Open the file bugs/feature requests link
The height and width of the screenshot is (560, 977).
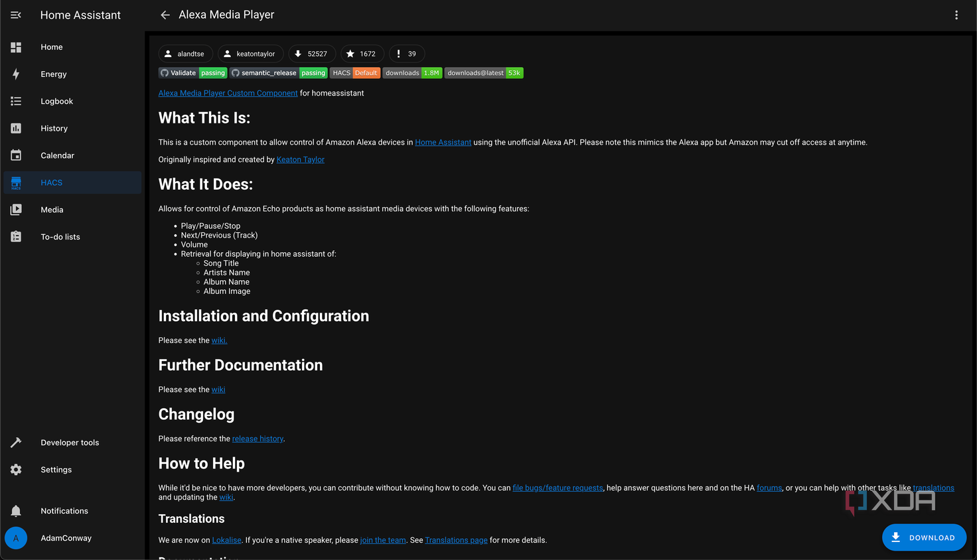(x=558, y=488)
